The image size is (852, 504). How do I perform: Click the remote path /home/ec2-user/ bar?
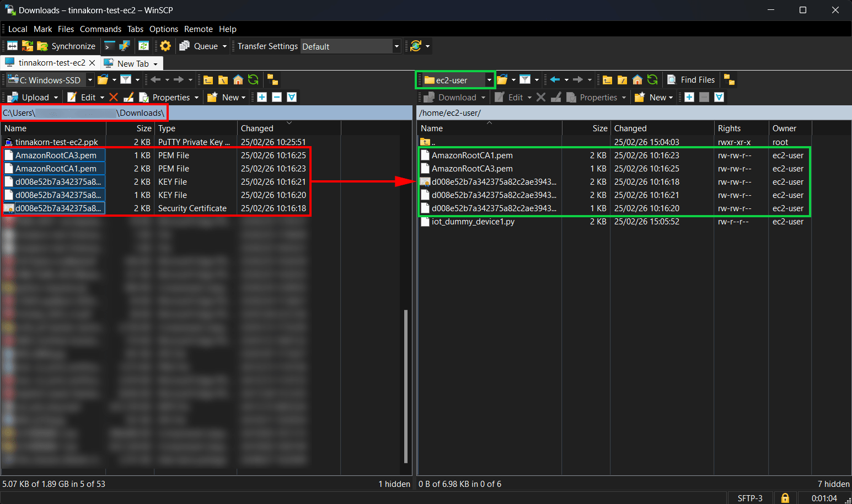point(634,113)
